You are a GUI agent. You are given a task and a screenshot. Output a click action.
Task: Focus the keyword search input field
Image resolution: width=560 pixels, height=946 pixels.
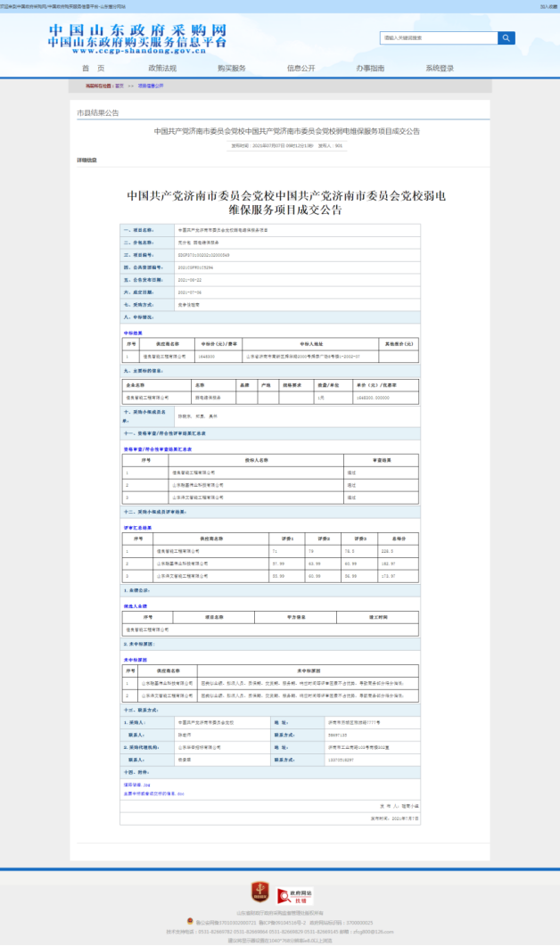pos(438,38)
